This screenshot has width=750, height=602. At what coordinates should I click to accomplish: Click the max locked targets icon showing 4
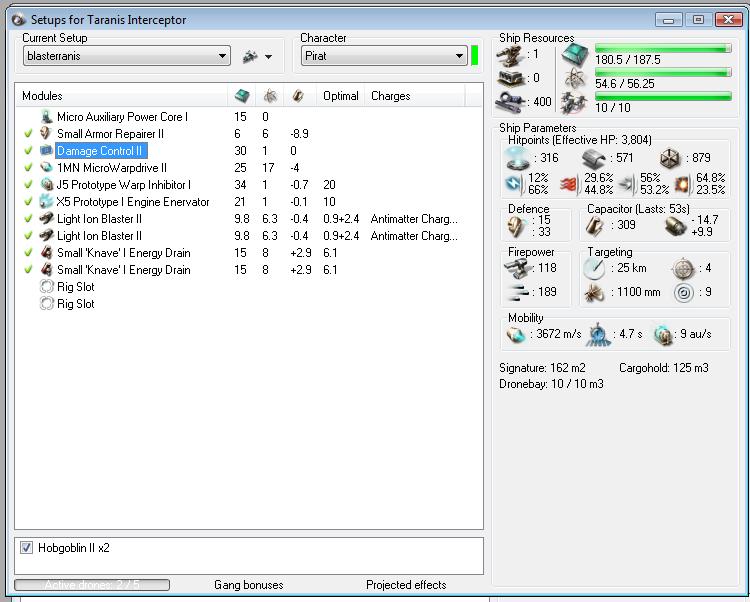[683, 269]
